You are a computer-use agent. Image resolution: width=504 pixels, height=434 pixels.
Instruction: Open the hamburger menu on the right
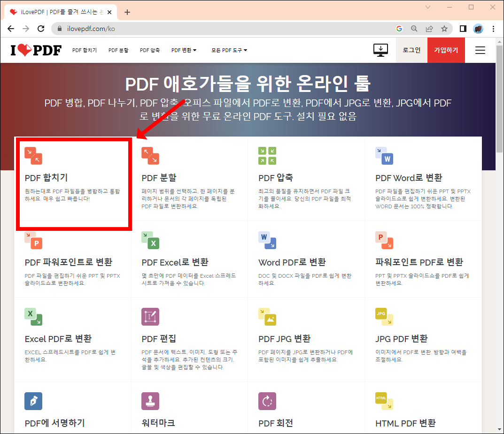(480, 50)
